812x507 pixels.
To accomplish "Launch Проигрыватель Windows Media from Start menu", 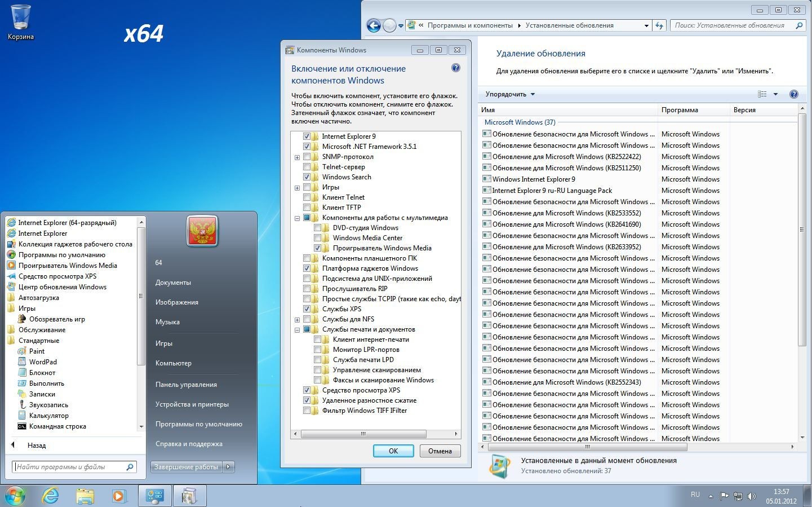I will (68, 266).
